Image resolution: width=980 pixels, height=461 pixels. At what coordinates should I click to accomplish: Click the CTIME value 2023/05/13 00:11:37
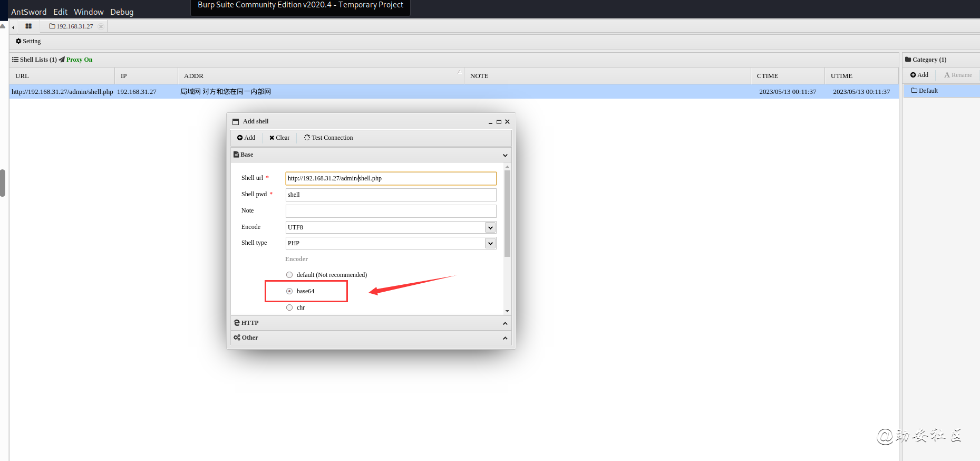pos(788,92)
